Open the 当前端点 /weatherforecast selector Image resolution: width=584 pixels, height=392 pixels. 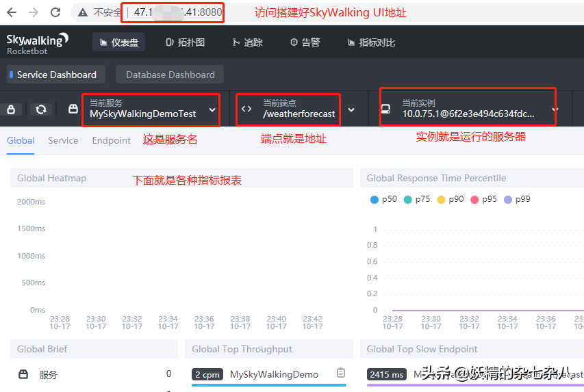click(x=299, y=109)
